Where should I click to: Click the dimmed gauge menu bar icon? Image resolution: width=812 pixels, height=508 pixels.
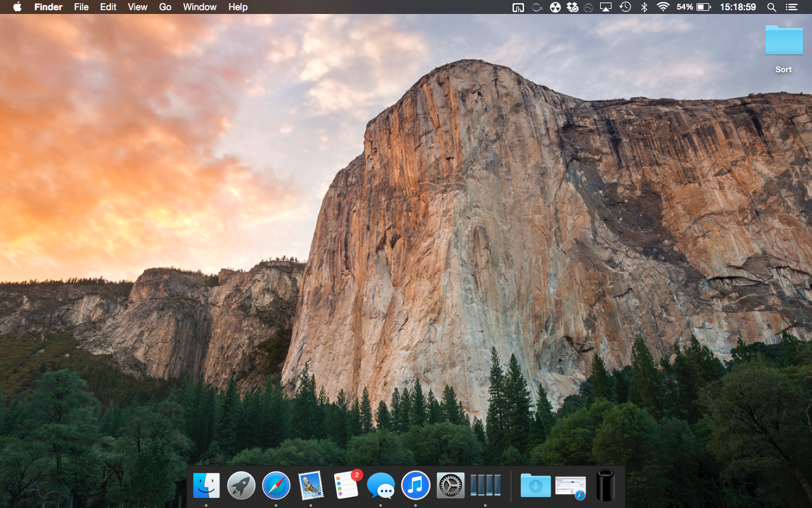(x=589, y=7)
